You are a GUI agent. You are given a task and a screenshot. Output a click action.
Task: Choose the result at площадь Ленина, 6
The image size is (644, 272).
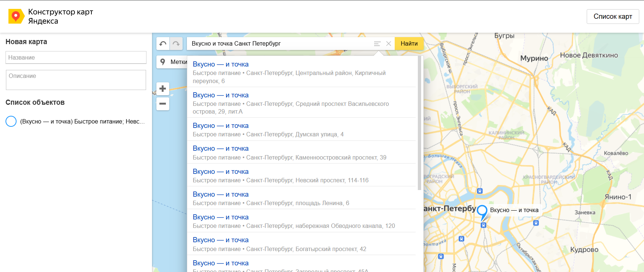tap(301, 198)
